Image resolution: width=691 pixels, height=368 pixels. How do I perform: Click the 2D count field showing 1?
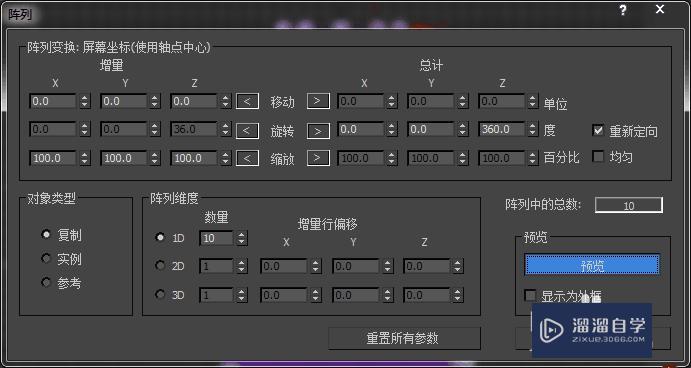point(217,267)
